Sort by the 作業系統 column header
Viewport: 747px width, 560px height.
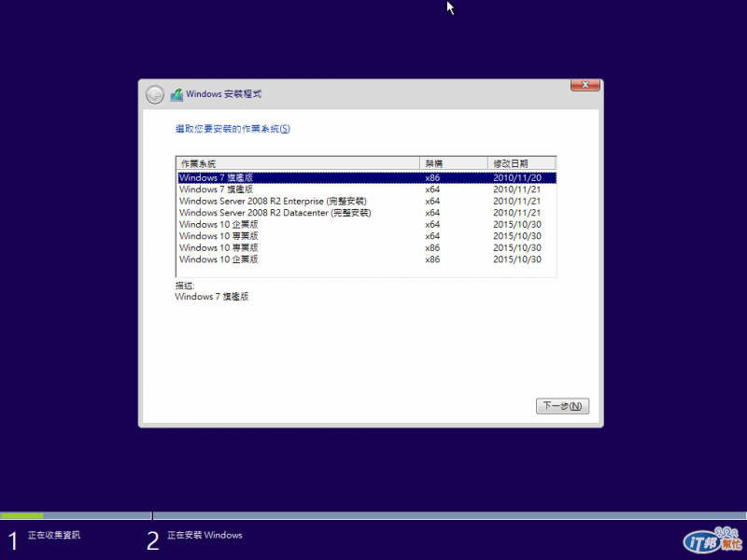point(298,163)
